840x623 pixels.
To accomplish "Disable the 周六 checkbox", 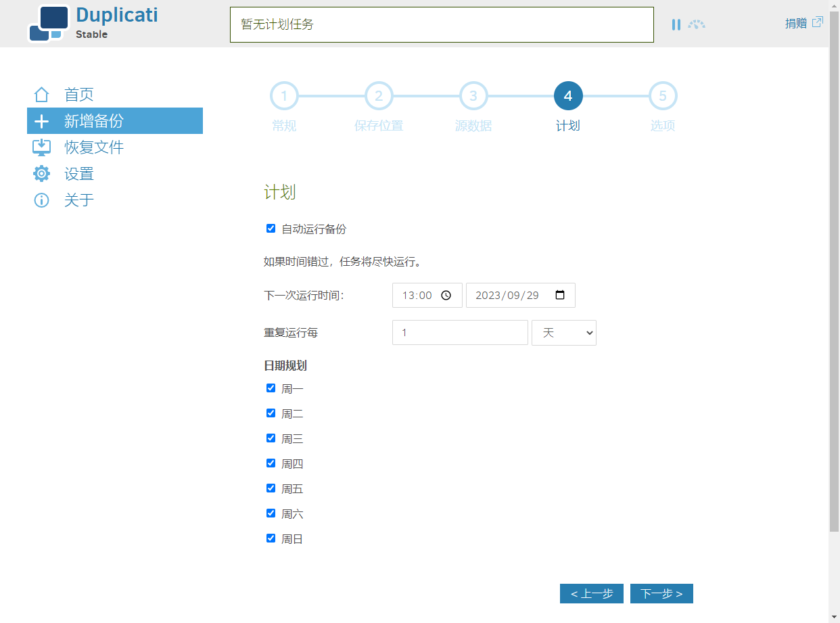I will click(271, 513).
